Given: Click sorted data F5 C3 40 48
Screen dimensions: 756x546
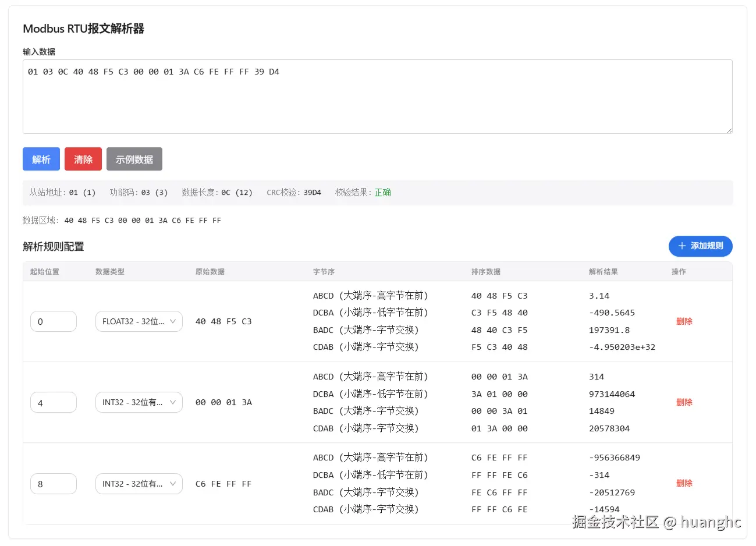Looking at the screenshot, I should [499, 347].
